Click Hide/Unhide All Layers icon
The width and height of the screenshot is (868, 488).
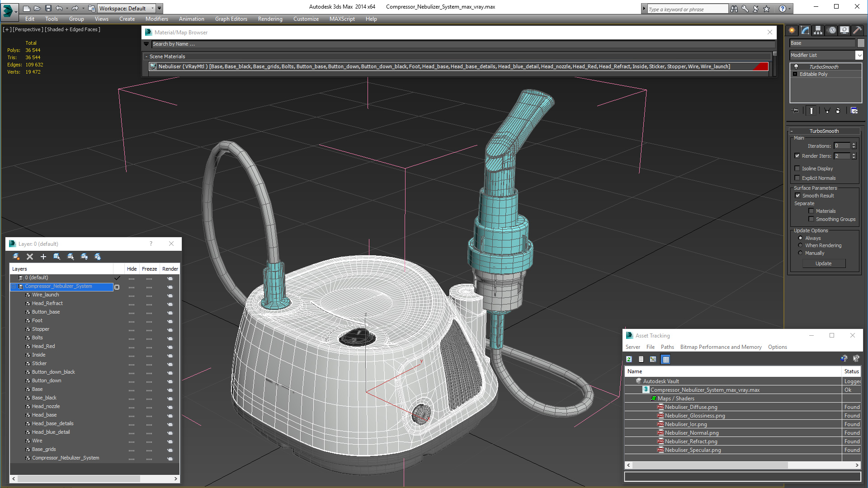click(x=84, y=257)
